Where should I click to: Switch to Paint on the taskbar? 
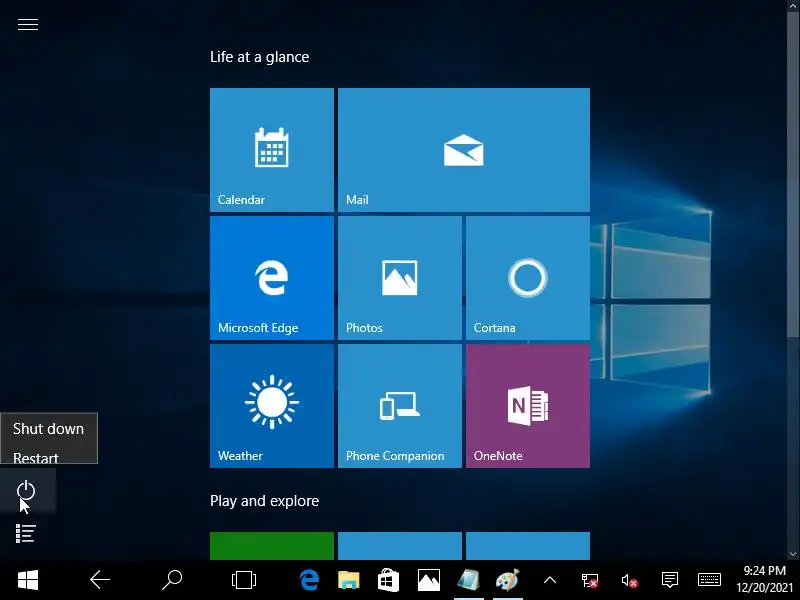click(508, 580)
